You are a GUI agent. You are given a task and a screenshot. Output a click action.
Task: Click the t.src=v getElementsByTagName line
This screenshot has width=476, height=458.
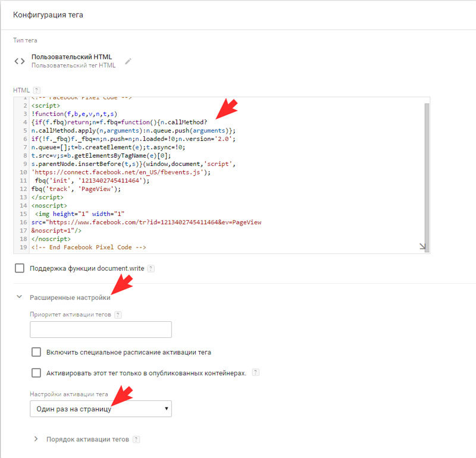tap(101, 155)
